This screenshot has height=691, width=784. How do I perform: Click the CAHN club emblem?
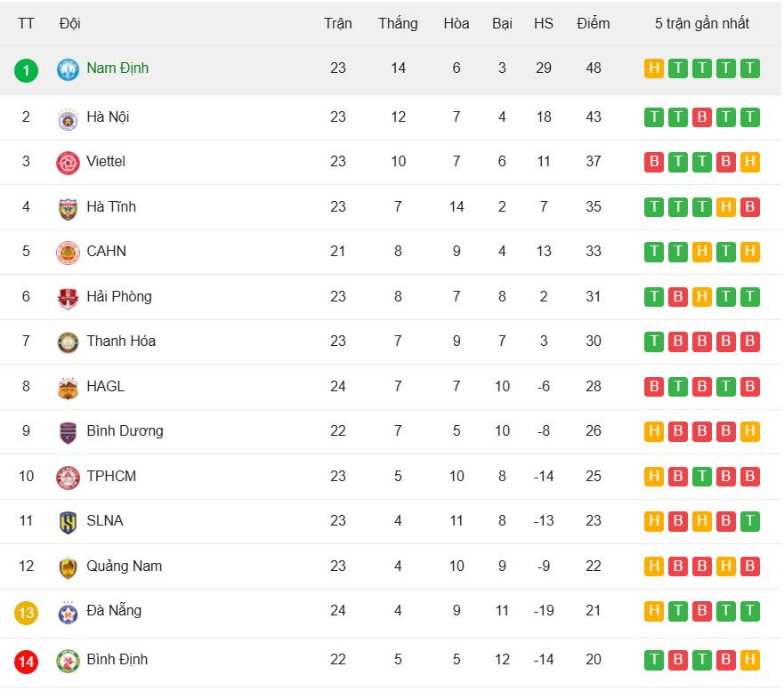coord(68,253)
